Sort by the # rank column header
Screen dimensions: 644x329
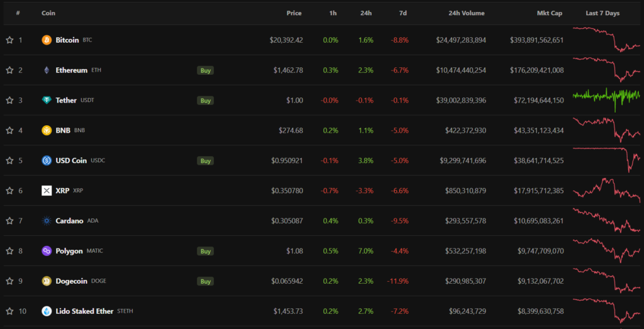pyautogui.click(x=18, y=13)
